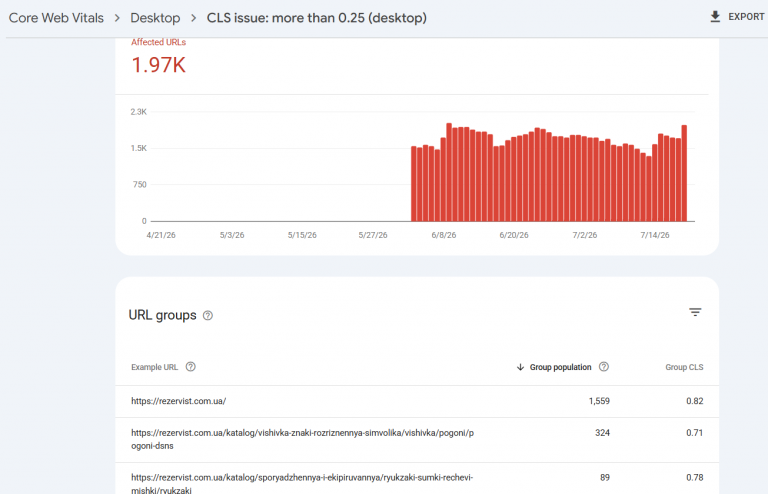Click help icon beside Group population
This screenshot has width=768, height=494.
pos(604,367)
